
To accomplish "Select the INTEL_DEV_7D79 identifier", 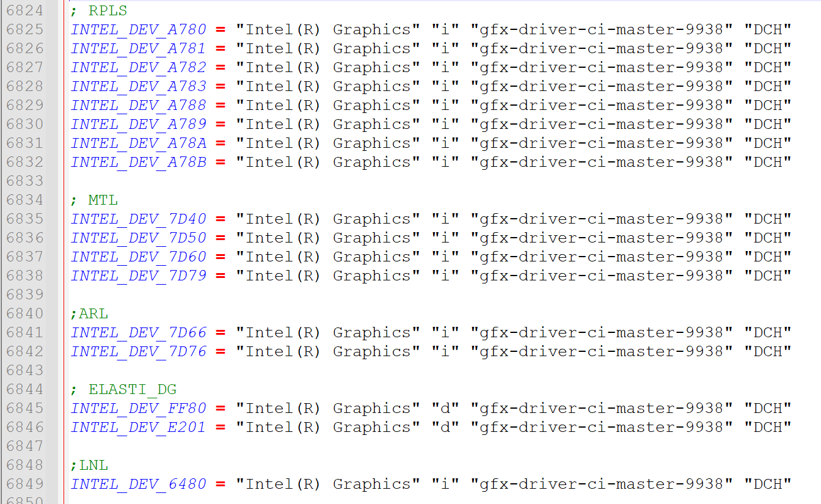I will [x=139, y=276].
